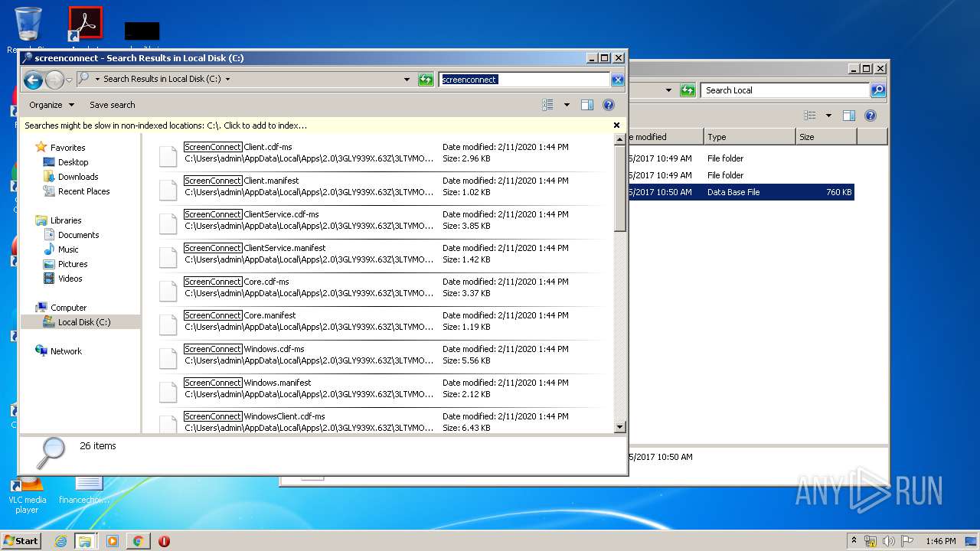Open the Music library
Screen dimensions: 980x551
pyautogui.click(x=68, y=249)
